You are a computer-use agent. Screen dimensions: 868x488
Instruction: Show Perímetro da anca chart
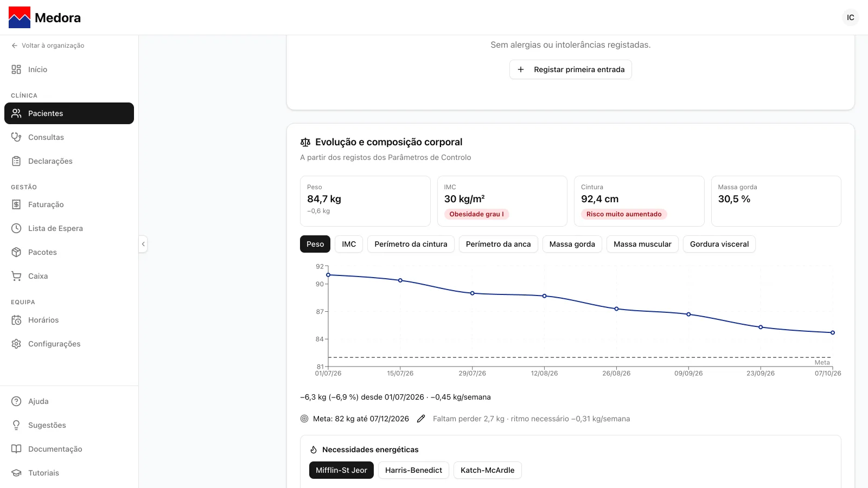pos(499,244)
